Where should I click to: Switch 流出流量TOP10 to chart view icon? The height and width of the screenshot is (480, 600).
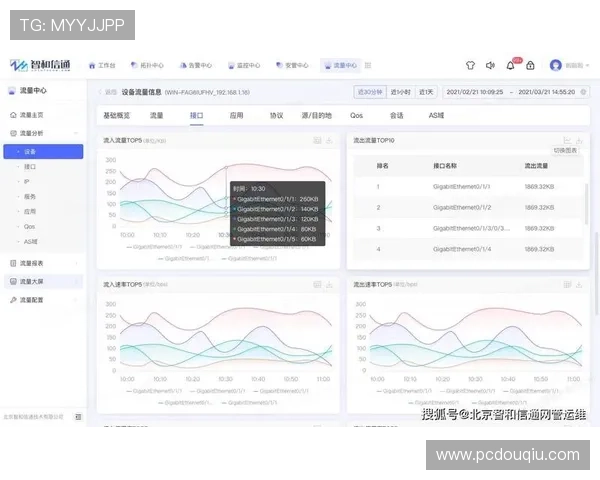tap(567, 140)
